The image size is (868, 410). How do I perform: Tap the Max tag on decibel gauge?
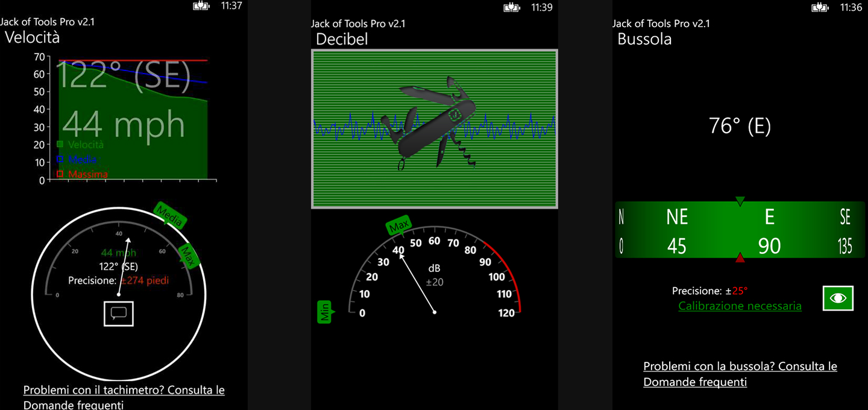coord(398,227)
